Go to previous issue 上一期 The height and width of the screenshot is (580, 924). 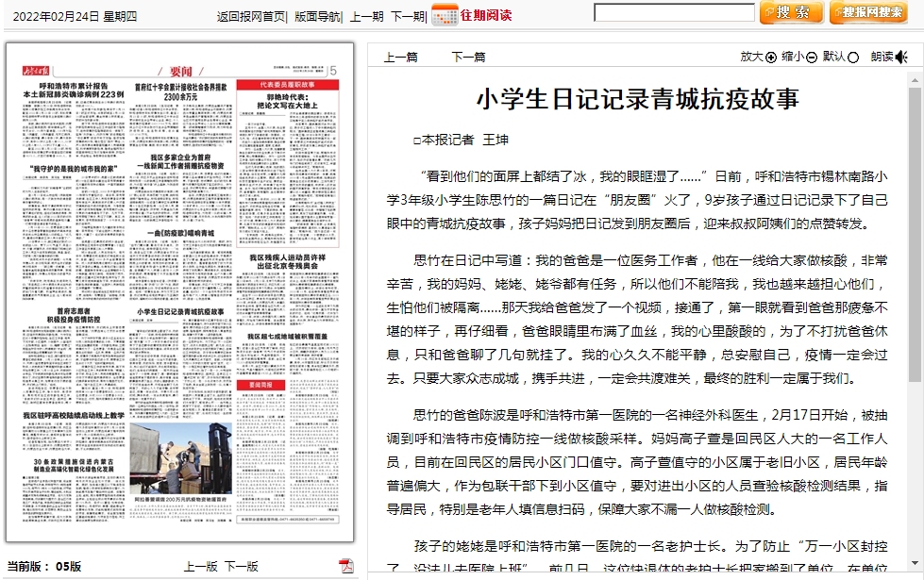point(366,16)
